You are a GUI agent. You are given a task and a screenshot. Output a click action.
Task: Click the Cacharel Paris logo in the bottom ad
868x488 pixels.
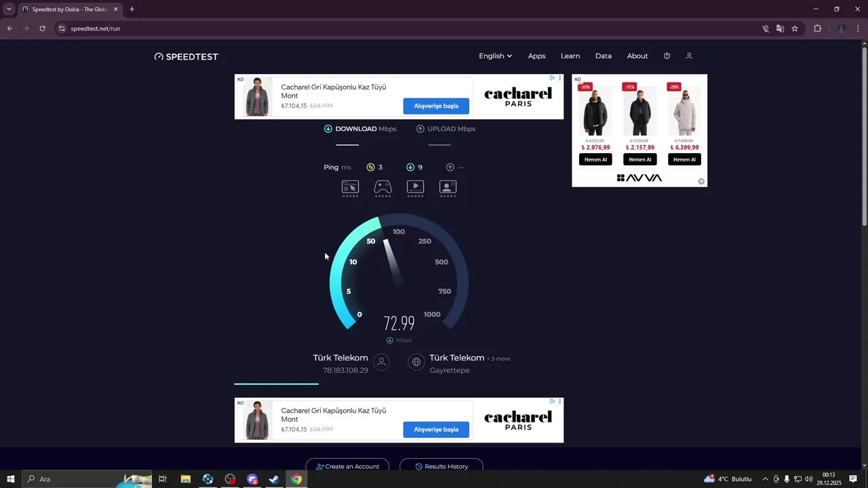518,420
